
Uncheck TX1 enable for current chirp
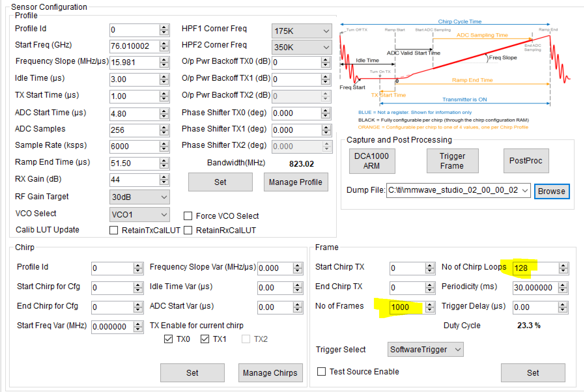coord(205,339)
